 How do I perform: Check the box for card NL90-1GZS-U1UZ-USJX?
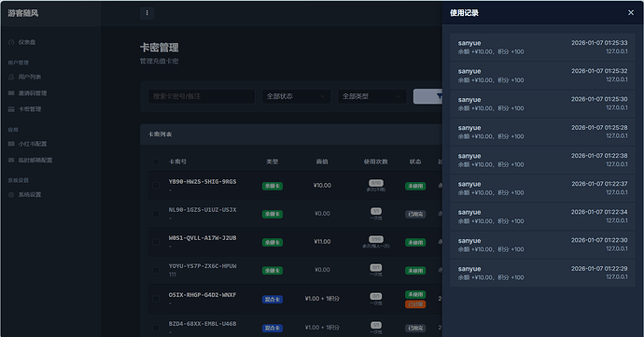156,214
